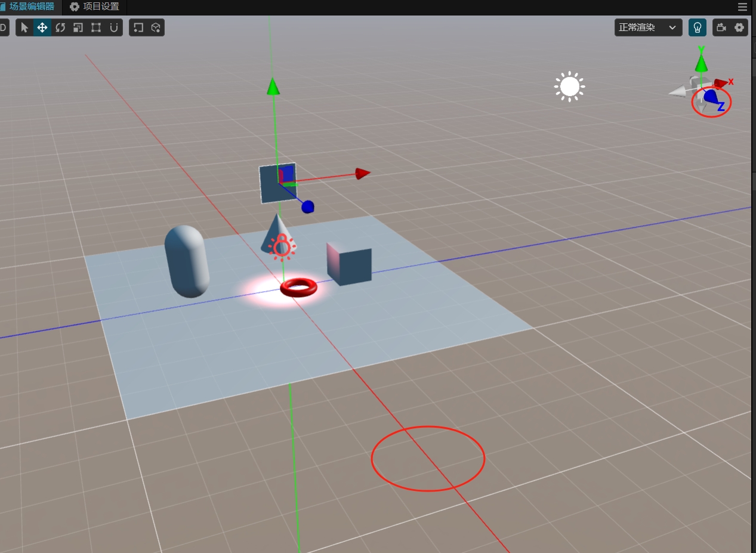
Task: Grab the red X-axis move arrow
Action: 363,173
